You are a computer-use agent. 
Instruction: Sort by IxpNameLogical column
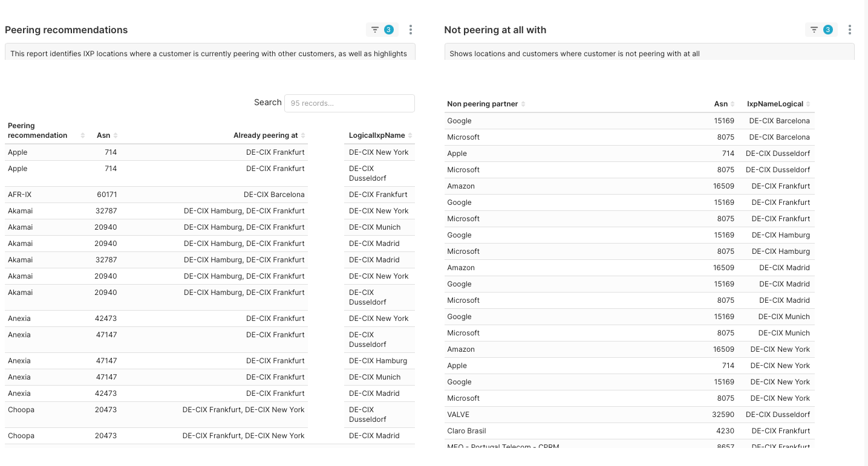point(778,104)
